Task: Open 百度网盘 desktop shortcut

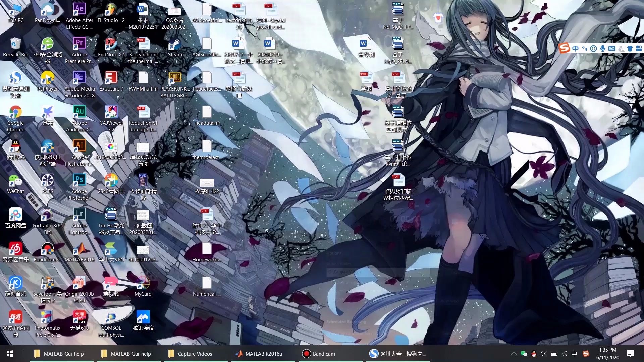Action: click(x=15, y=219)
